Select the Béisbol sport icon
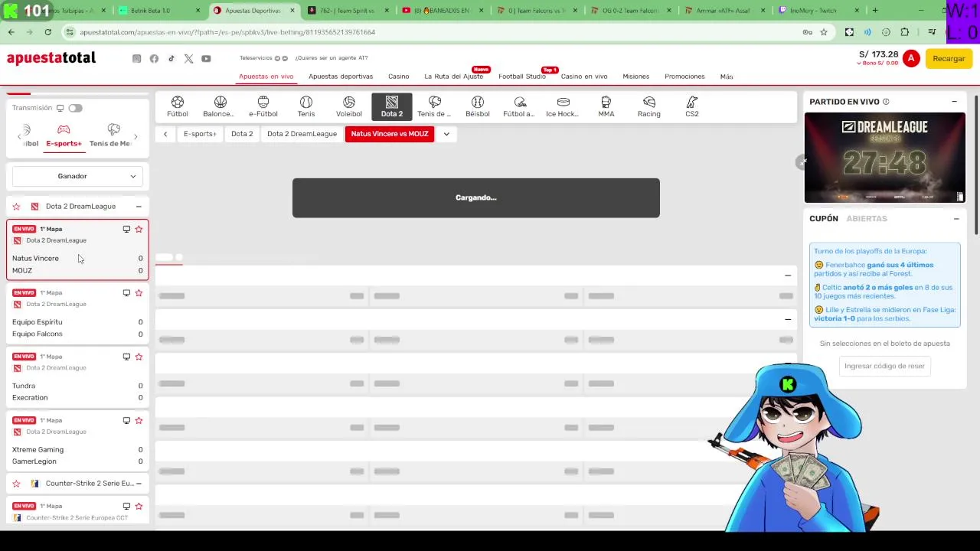The width and height of the screenshot is (980, 551). click(478, 106)
